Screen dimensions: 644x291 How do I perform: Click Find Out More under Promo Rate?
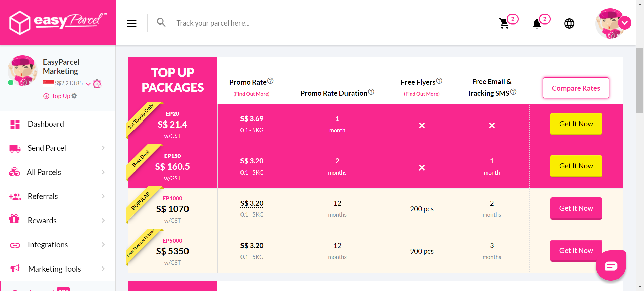[252, 94]
